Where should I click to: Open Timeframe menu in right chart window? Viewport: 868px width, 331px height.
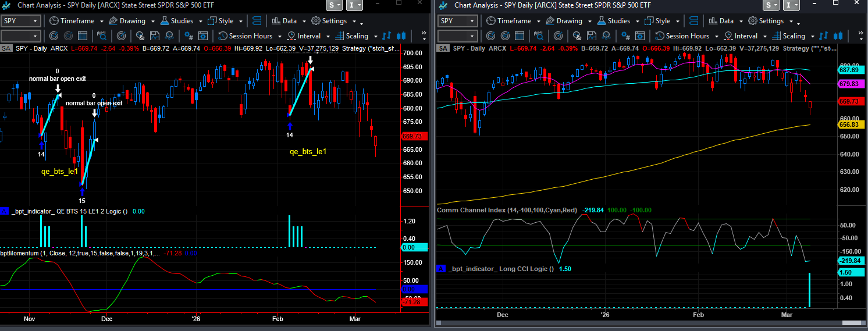(x=513, y=21)
